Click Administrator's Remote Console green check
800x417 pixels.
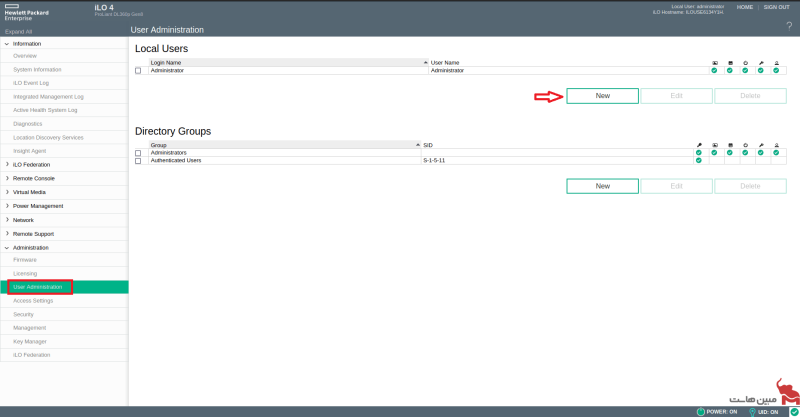pyautogui.click(x=714, y=70)
